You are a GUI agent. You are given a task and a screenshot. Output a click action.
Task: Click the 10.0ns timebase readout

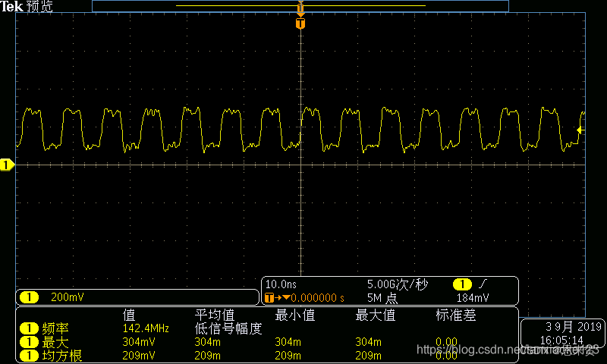point(281,284)
